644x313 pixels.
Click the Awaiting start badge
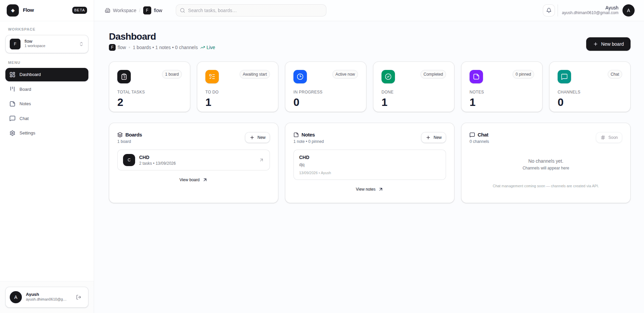pos(255,74)
